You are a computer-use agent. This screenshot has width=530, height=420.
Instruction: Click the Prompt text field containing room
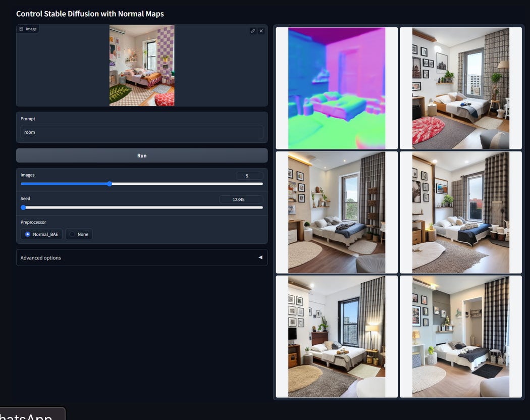coord(142,132)
